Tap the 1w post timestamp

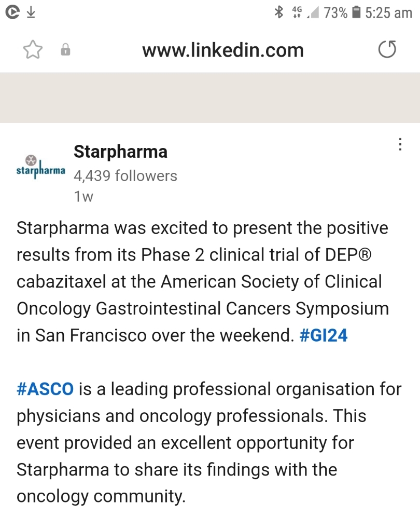coord(83,196)
